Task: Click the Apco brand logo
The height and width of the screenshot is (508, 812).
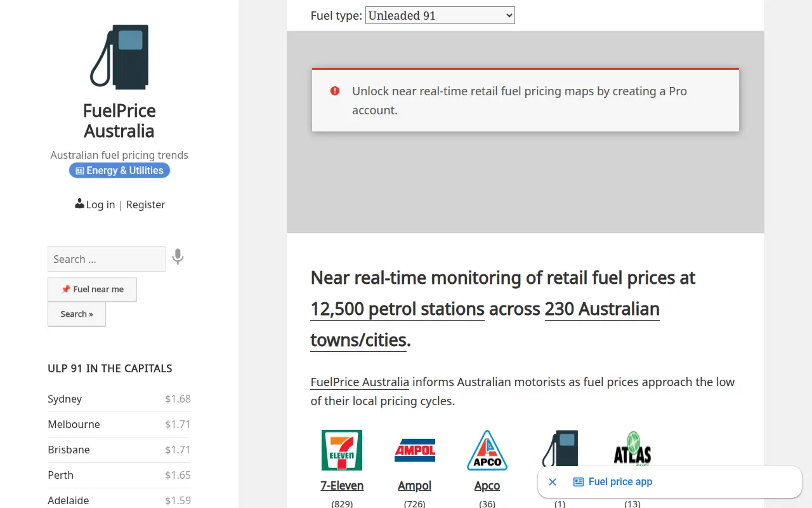Action: [487, 450]
